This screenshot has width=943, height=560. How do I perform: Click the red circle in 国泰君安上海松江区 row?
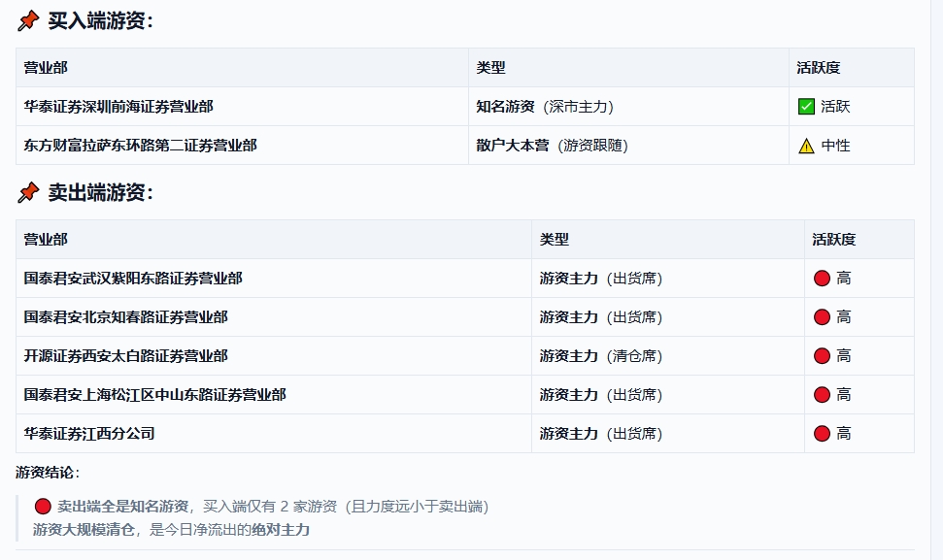pyautogui.click(x=822, y=395)
